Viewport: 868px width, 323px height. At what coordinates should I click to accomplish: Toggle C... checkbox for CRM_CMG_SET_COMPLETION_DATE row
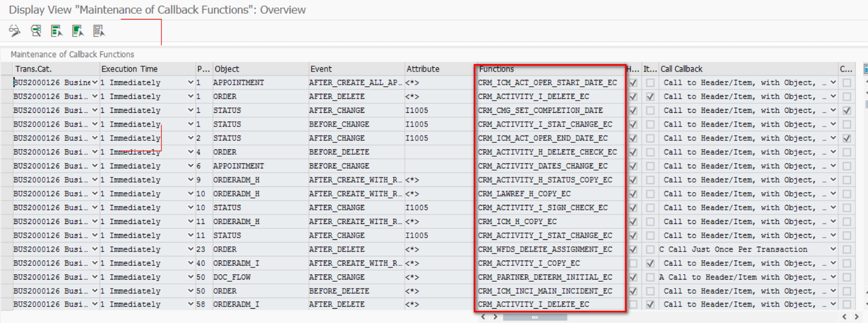click(847, 111)
